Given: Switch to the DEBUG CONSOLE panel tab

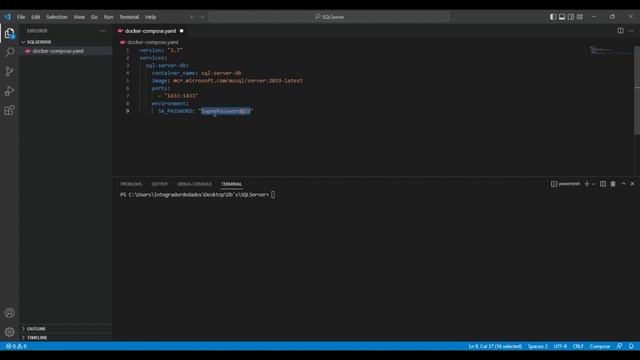Looking at the screenshot, I should [x=194, y=184].
